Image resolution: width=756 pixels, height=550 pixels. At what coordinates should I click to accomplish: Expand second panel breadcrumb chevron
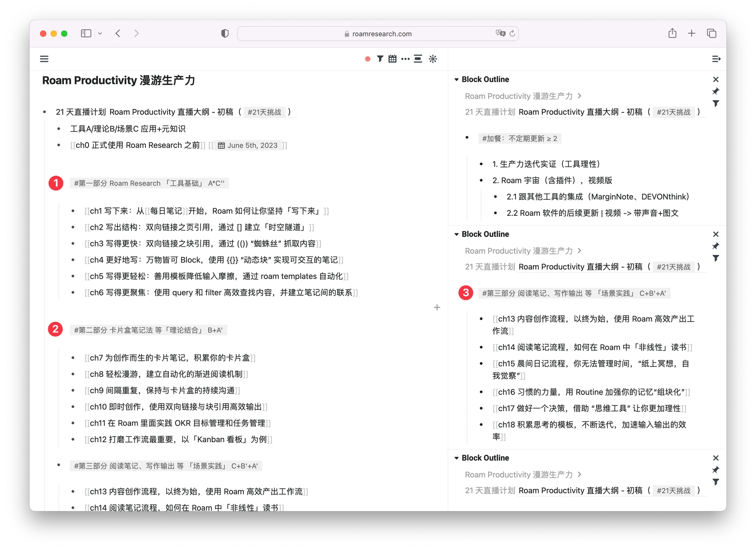coord(579,251)
